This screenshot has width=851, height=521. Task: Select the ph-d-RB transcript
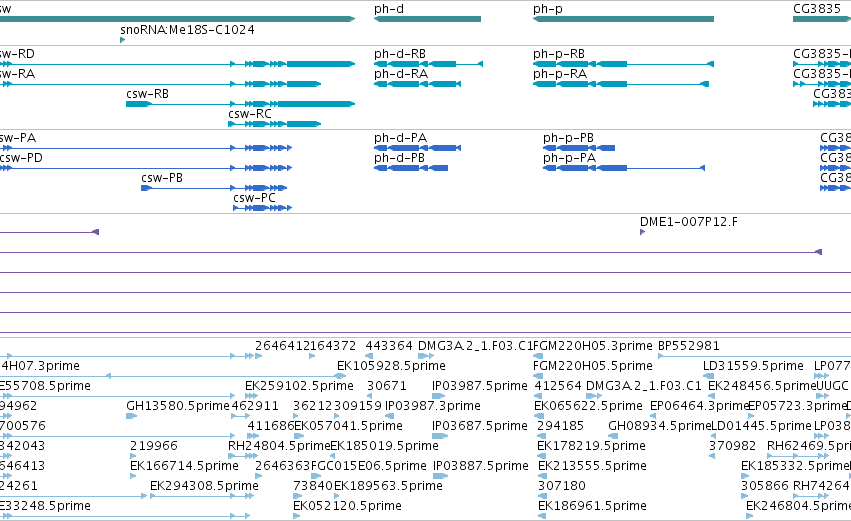399,54
